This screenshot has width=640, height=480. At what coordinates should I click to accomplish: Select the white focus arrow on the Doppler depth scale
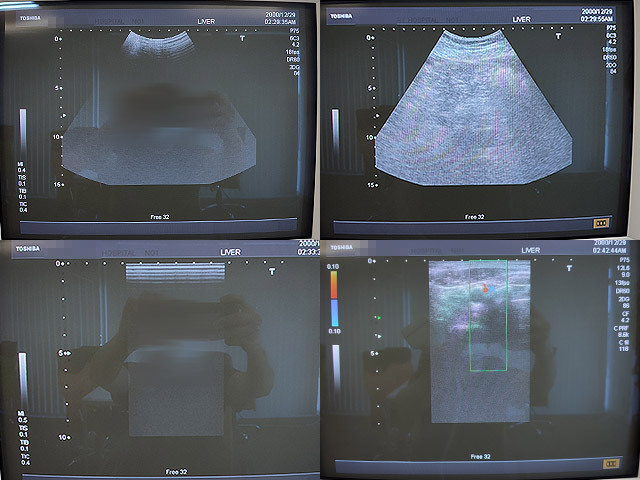point(379,336)
